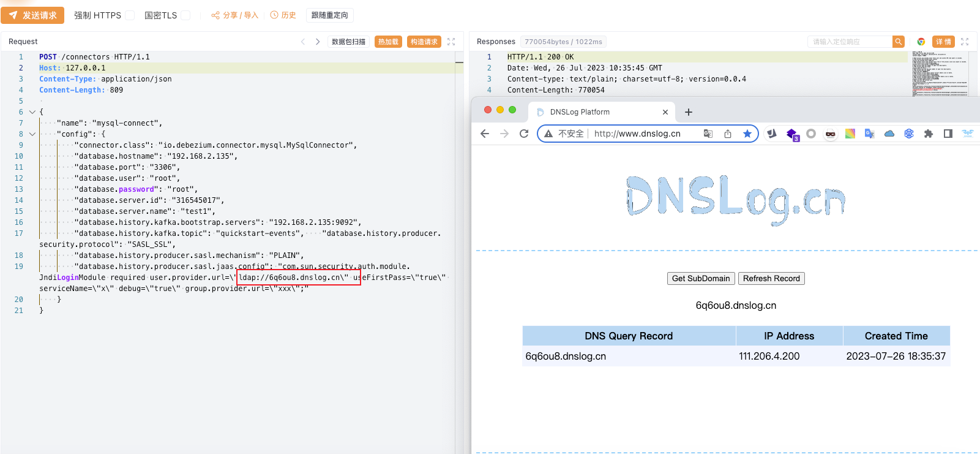Click the response search input field
This screenshot has width=980, height=454.
850,42
